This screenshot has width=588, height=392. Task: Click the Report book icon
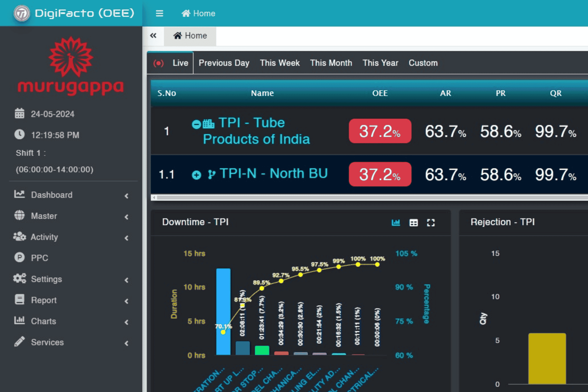[x=19, y=300]
